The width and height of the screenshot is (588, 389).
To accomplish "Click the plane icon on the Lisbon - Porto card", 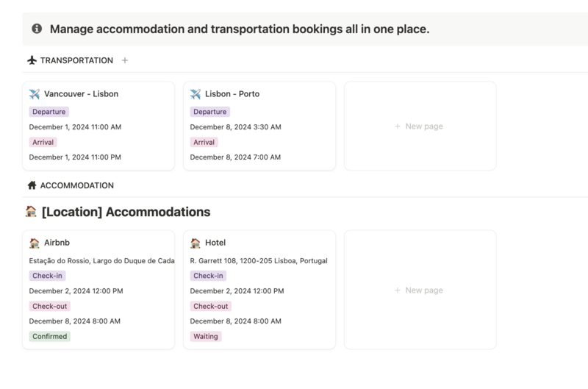I will 196,94.
